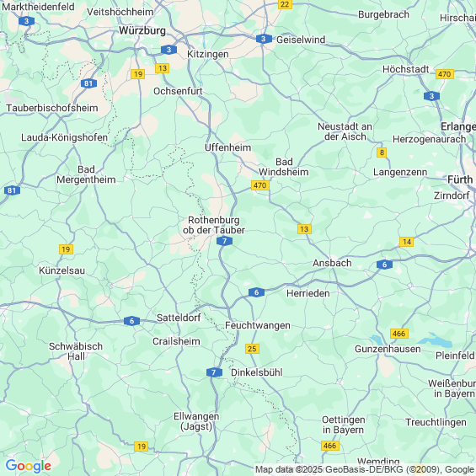Click the blue lake near Pleinfeld

coord(436,341)
